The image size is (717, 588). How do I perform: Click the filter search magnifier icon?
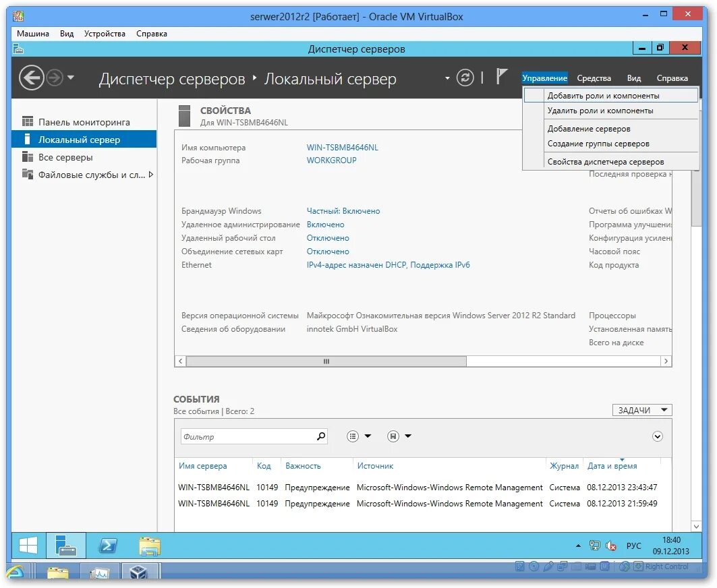click(x=321, y=436)
